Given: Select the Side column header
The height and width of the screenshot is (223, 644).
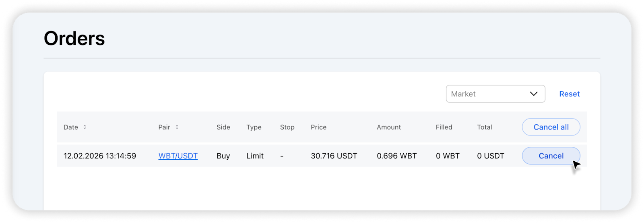Looking at the screenshot, I should point(223,127).
